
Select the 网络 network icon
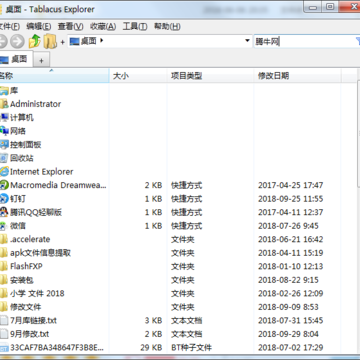pyautogui.click(x=4, y=131)
